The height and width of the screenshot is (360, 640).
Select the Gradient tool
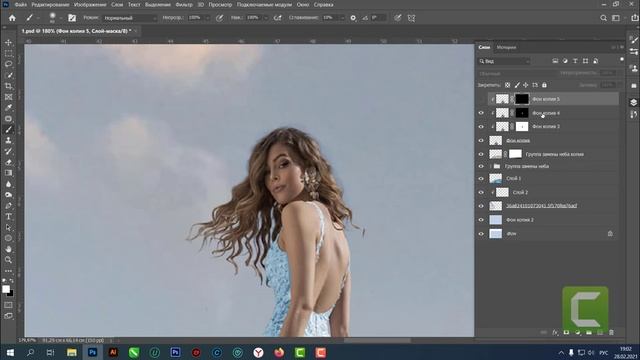(x=8, y=173)
